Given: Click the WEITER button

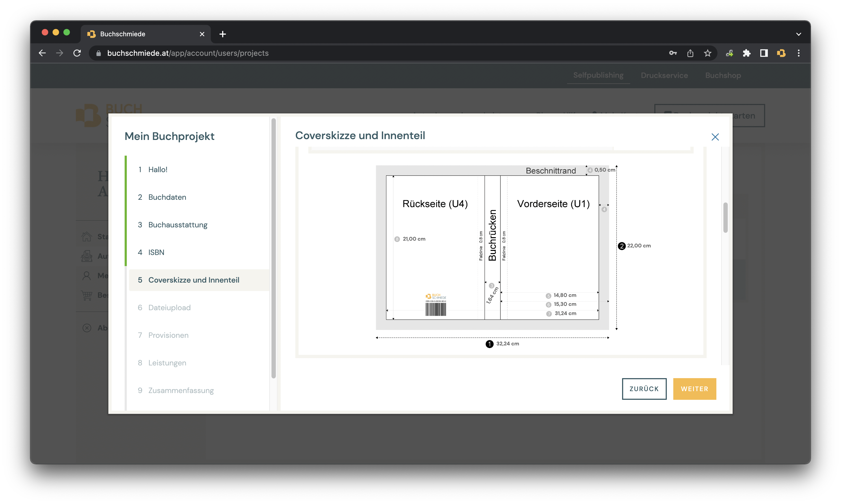Looking at the screenshot, I should pyautogui.click(x=694, y=388).
